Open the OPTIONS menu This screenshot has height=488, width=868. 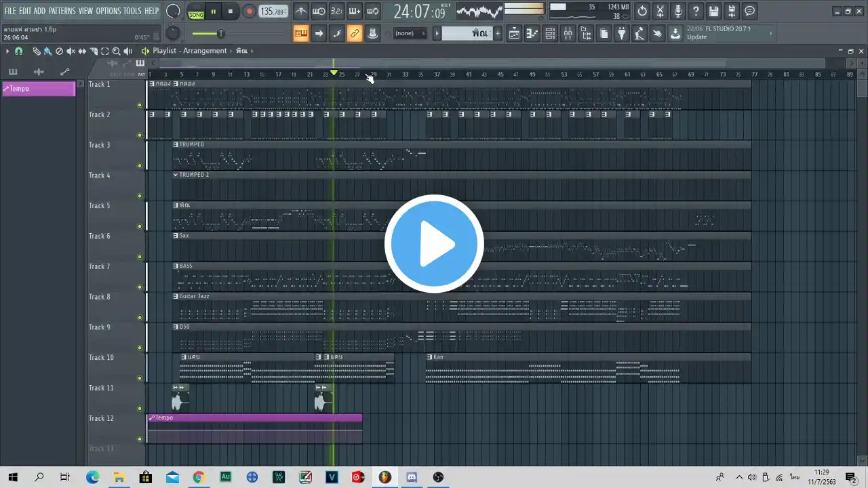pos(108,11)
